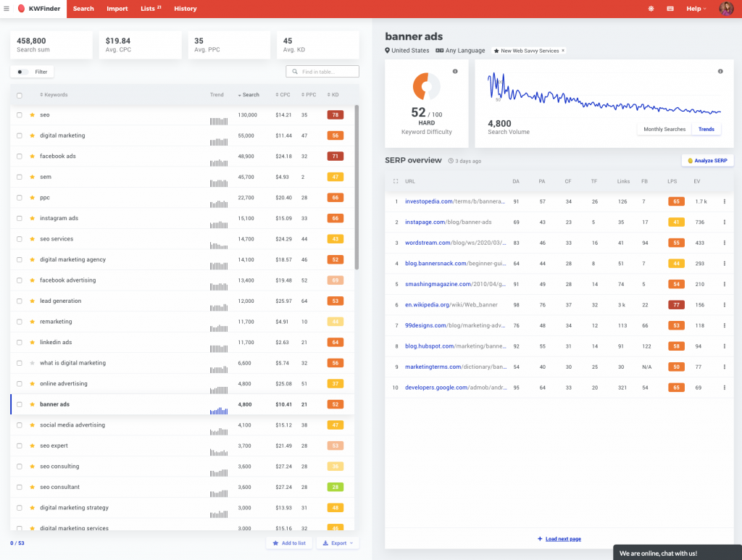The height and width of the screenshot is (560, 742).
Task: Sort by PPC column
Action: click(x=309, y=95)
